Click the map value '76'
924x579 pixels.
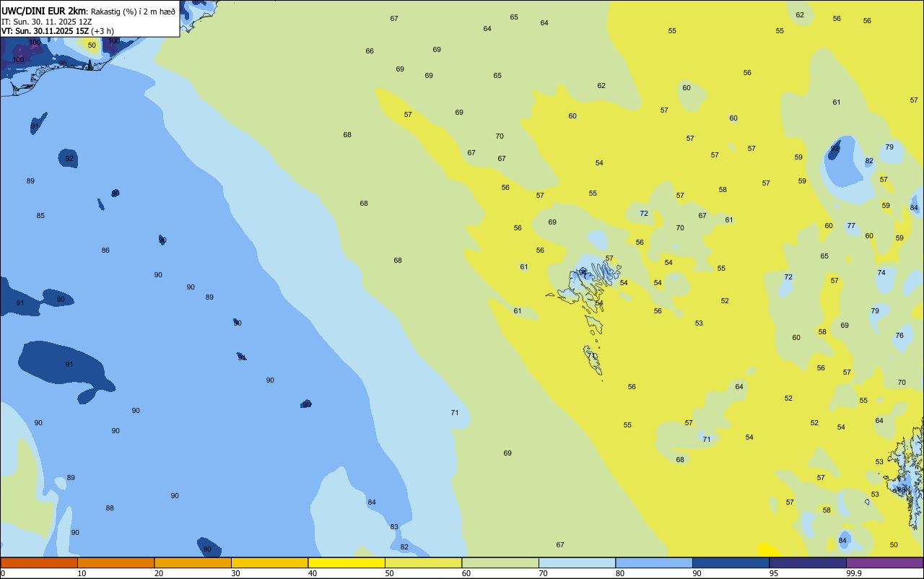pos(899,336)
